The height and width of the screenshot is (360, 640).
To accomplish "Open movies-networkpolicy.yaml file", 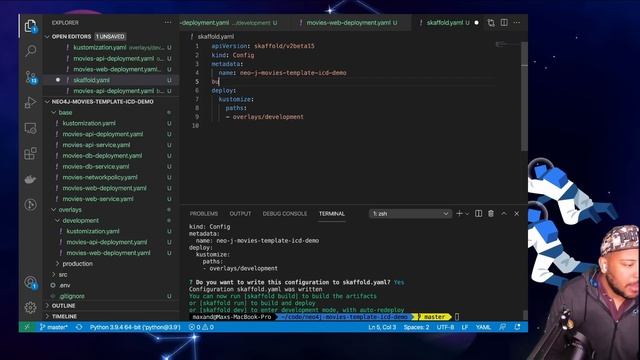I will coord(100,177).
